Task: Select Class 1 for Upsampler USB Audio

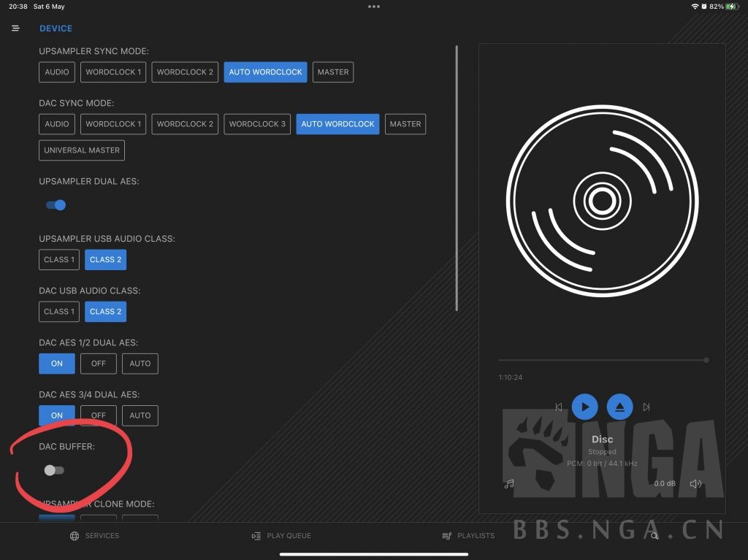Action: coord(58,259)
